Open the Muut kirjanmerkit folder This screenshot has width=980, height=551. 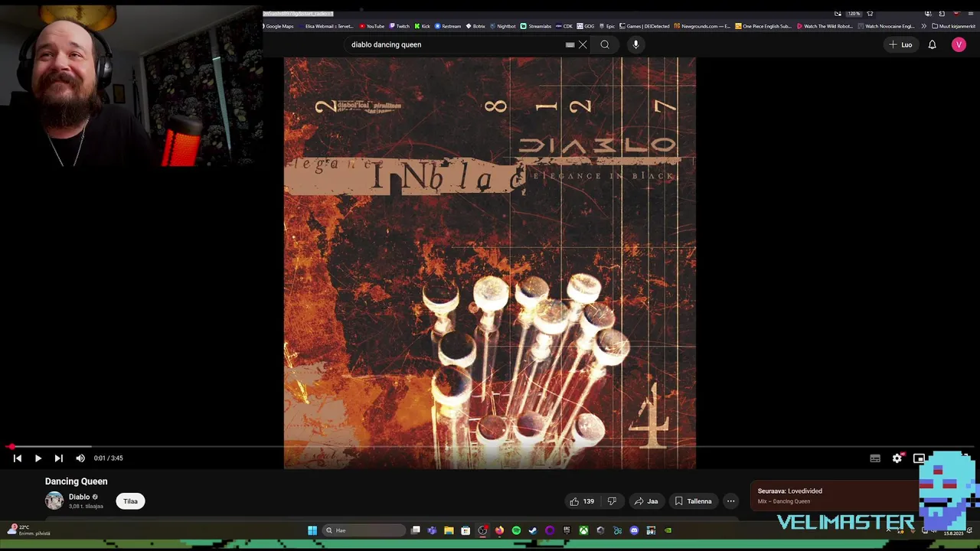coord(954,26)
